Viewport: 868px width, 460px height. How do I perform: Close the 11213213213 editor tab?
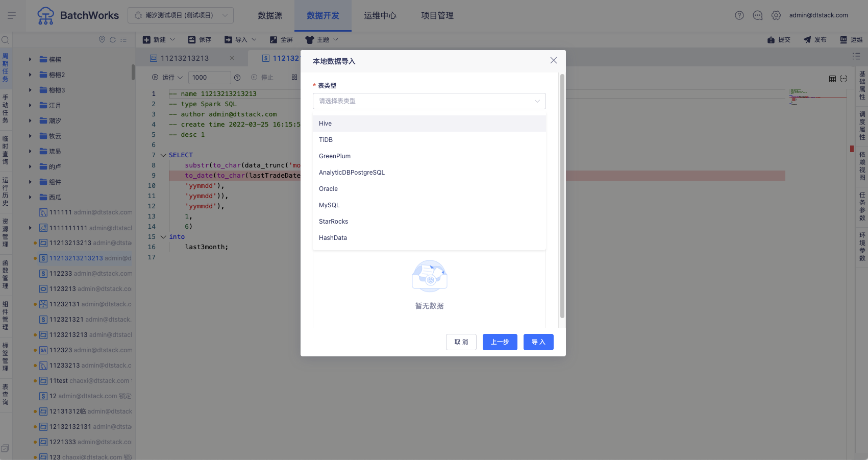(x=232, y=58)
